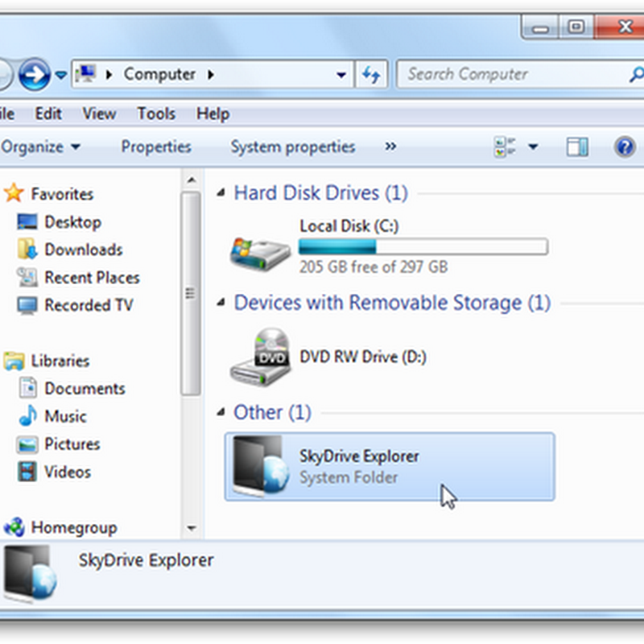
Task: Refresh the Computer view
Action: click(371, 74)
